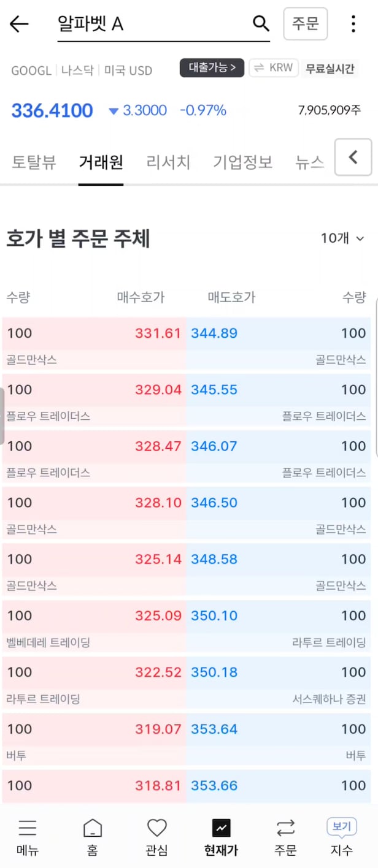The height and width of the screenshot is (868, 378).
Task: Toggle currency to KRW
Action: (x=274, y=68)
